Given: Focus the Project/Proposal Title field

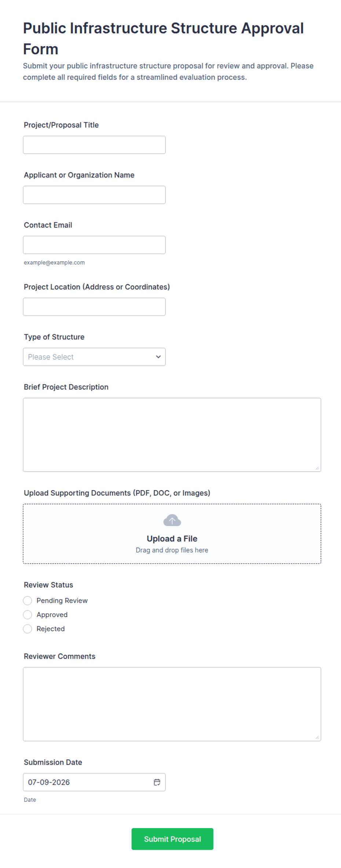Looking at the screenshot, I should tap(94, 145).
